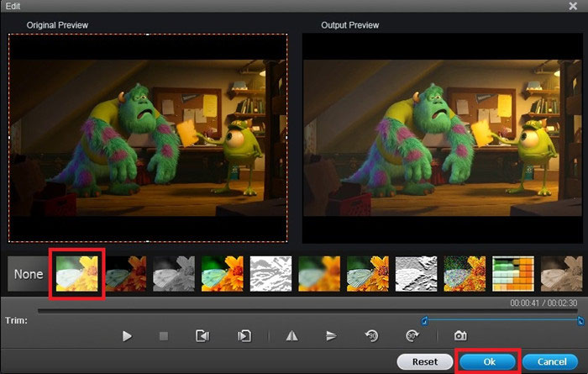Viewport: 588px width, 374px height.
Task: Stop the video playback
Action: coord(164,335)
